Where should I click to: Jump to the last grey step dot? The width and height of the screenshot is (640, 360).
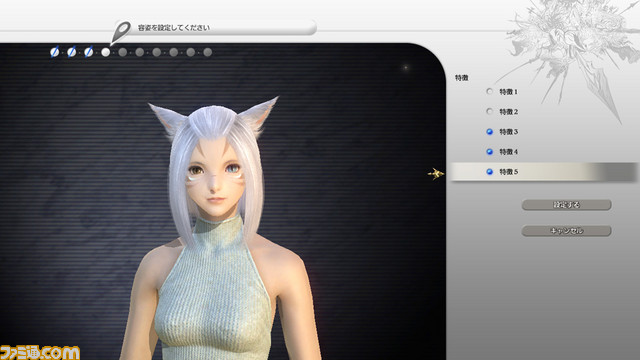pyautogui.click(x=208, y=52)
